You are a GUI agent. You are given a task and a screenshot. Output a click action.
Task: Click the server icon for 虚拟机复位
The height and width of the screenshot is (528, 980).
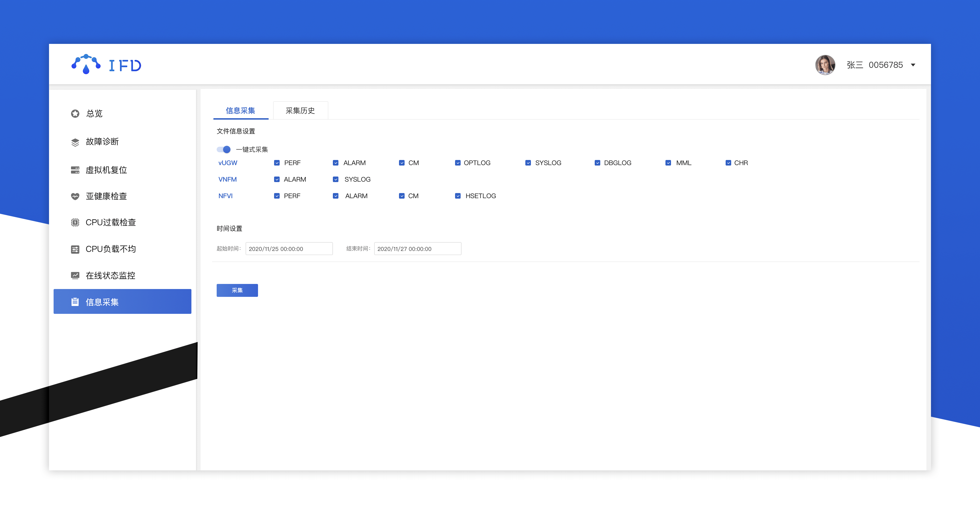pyautogui.click(x=75, y=170)
